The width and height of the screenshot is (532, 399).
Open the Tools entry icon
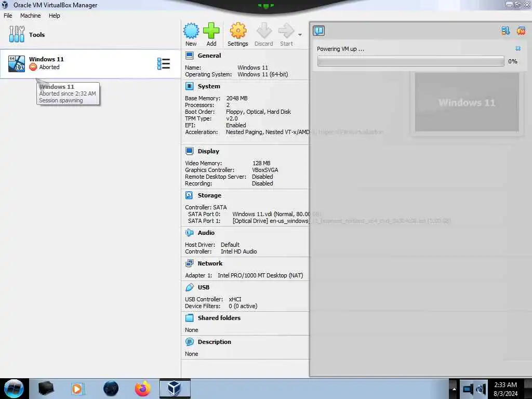[17, 34]
